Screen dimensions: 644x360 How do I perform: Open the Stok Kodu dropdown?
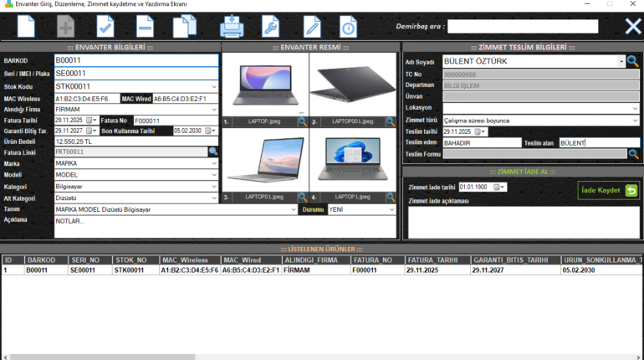tap(214, 86)
